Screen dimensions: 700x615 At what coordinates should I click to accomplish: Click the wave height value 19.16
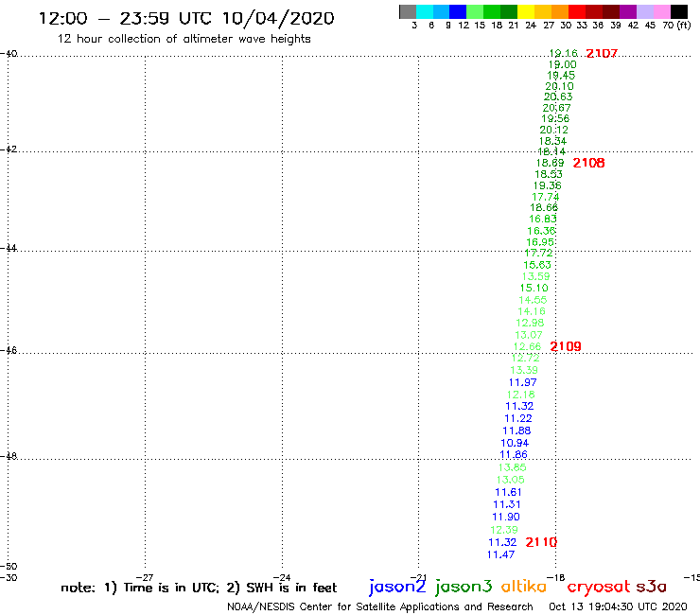[564, 54]
